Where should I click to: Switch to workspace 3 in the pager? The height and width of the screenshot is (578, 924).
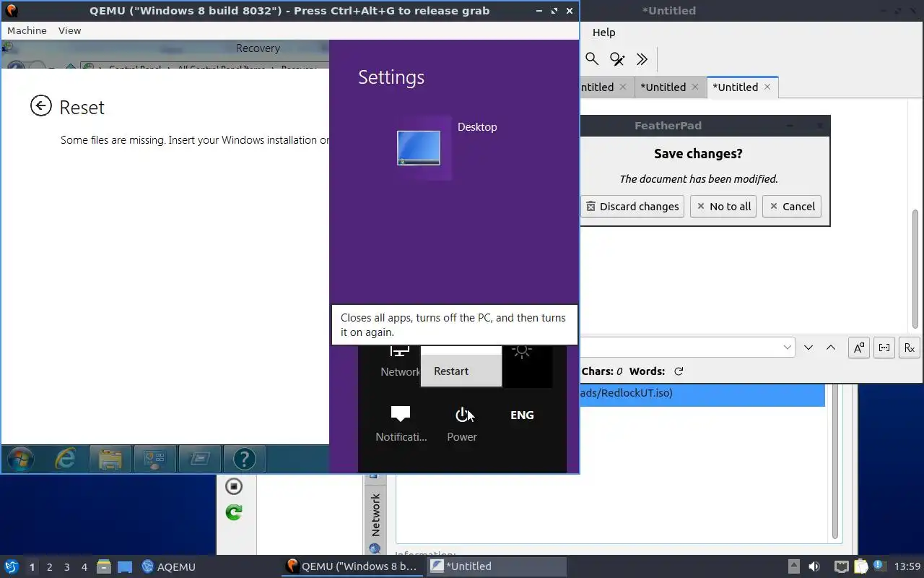(x=66, y=567)
